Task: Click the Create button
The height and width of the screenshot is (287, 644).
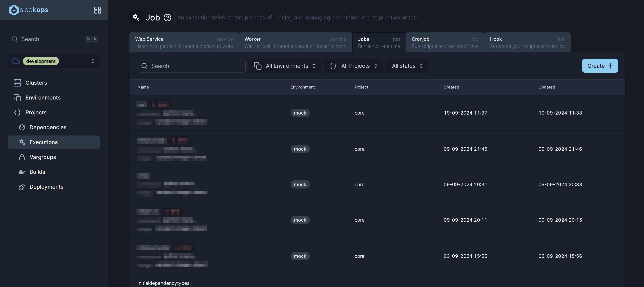Action: pos(600,66)
